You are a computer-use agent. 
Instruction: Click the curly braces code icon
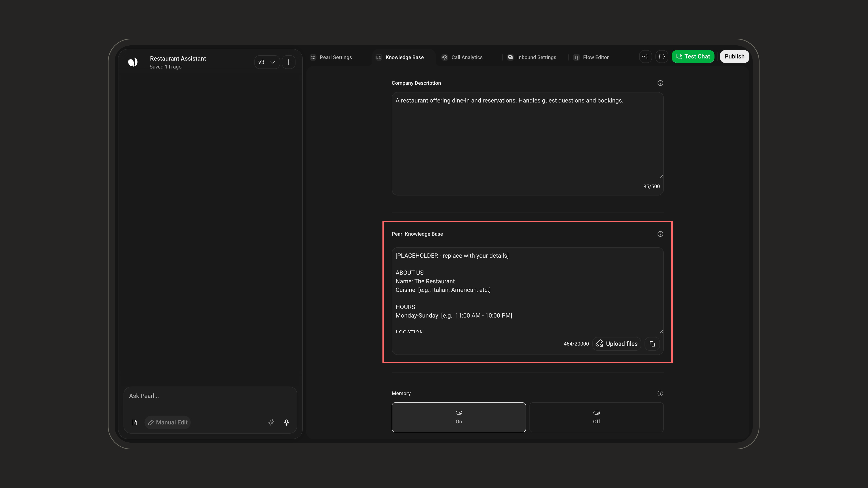(x=662, y=57)
